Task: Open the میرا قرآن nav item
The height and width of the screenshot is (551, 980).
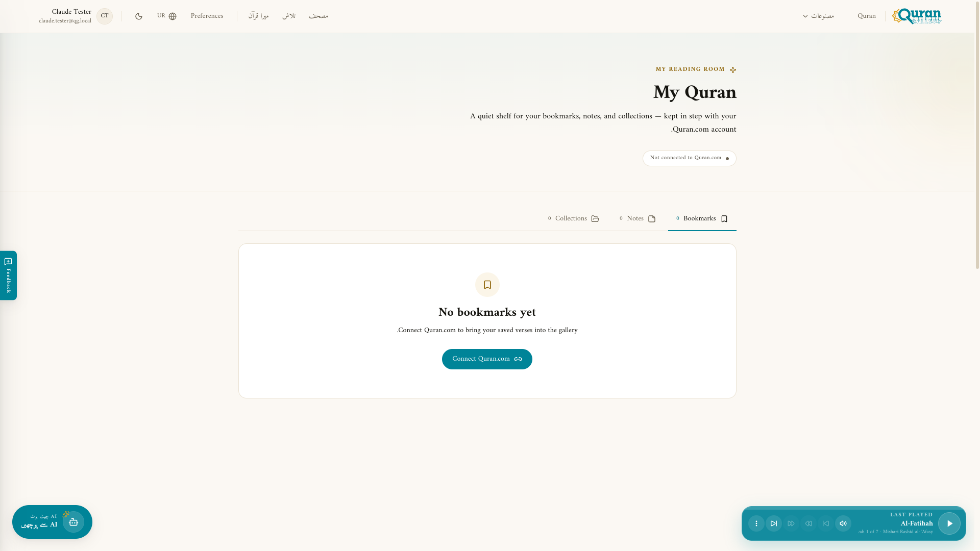Action: point(259,16)
